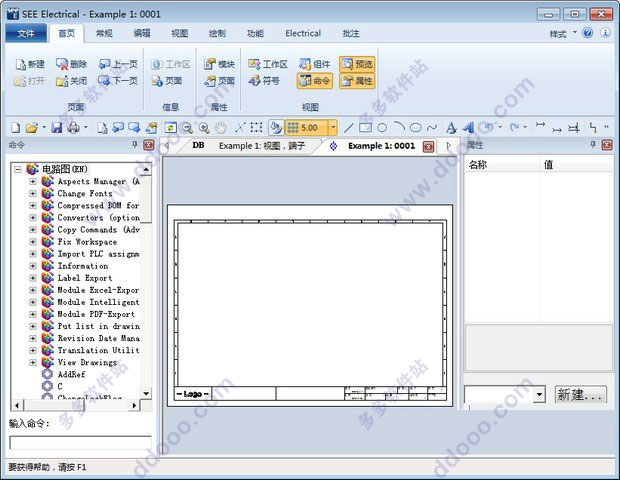Click 新建 in the 页面 ribbon group
This screenshot has width=620, height=480.
[30, 64]
